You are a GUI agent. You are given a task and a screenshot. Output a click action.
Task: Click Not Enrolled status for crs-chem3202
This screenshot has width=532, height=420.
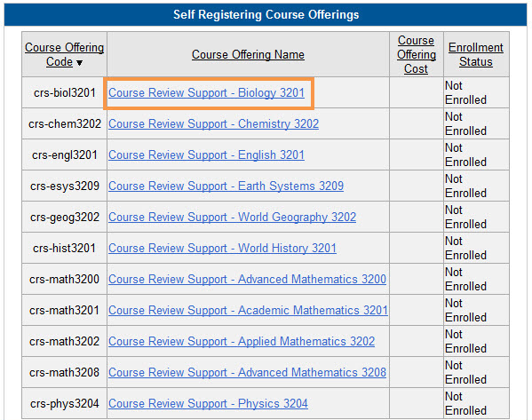(466, 123)
